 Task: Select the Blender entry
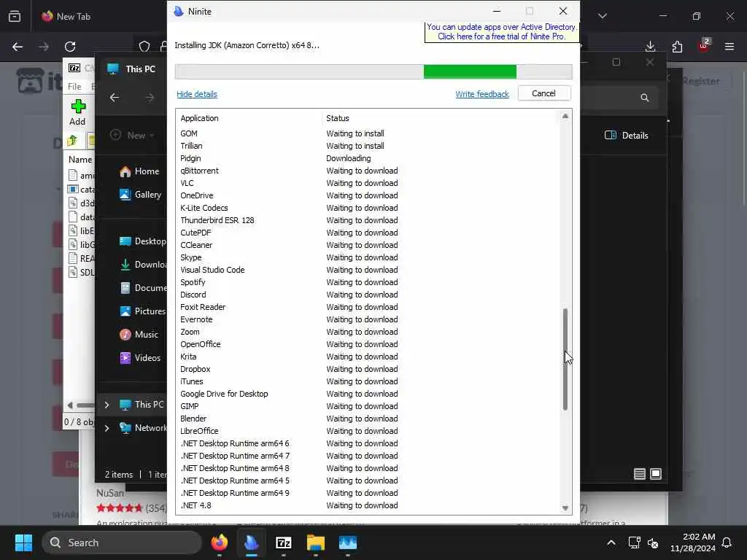(367, 419)
